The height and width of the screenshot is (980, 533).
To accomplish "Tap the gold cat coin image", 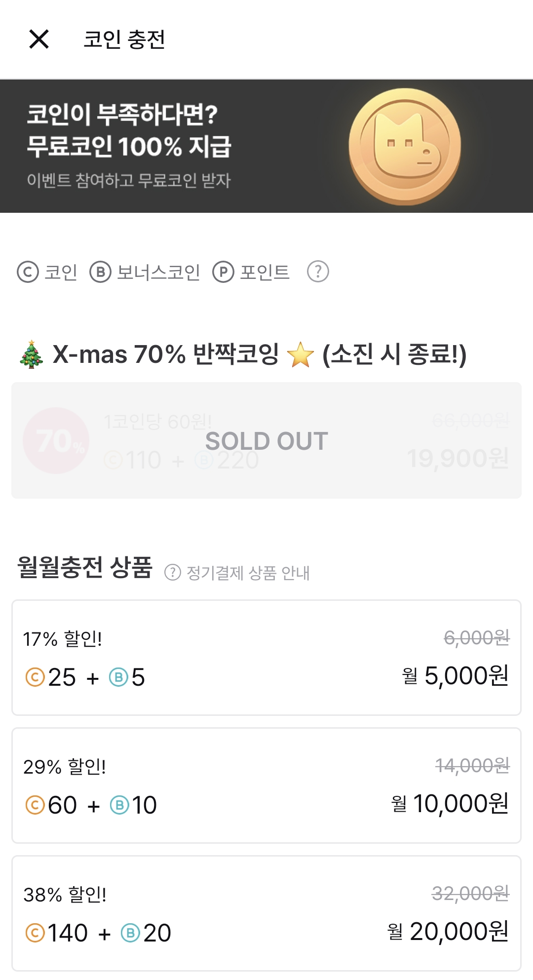I will pyautogui.click(x=405, y=146).
